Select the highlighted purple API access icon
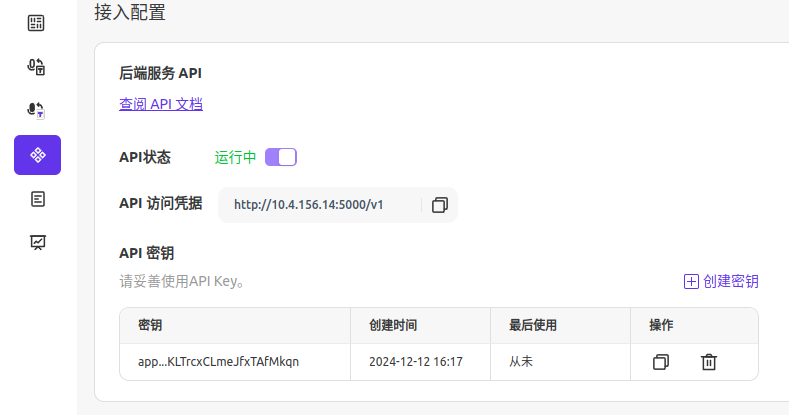This screenshot has height=415, width=789. tap(37, 155)
